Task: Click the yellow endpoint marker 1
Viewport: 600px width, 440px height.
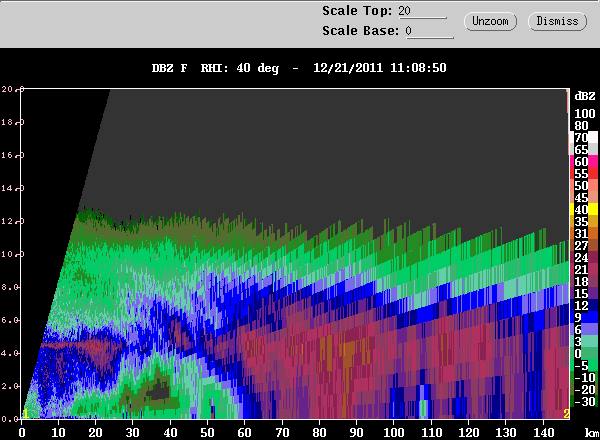Action: pyautogui.click(x=25, y=414)
